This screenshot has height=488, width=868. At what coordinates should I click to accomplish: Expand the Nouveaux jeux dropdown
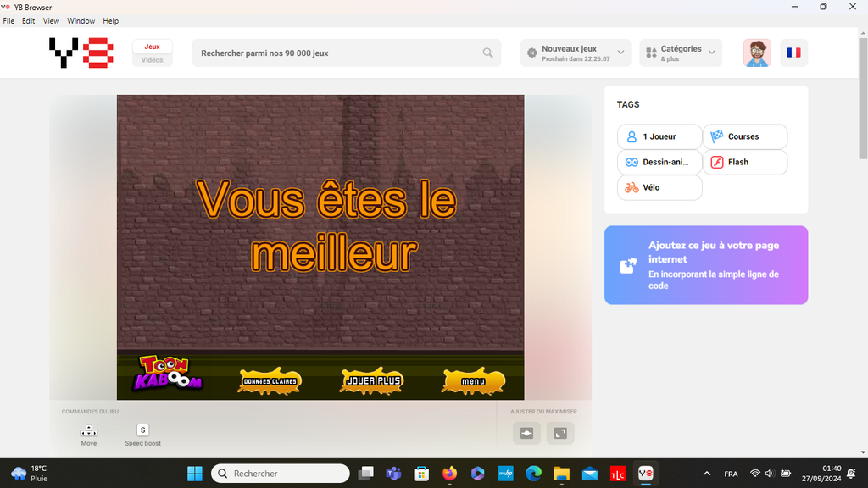576,53
